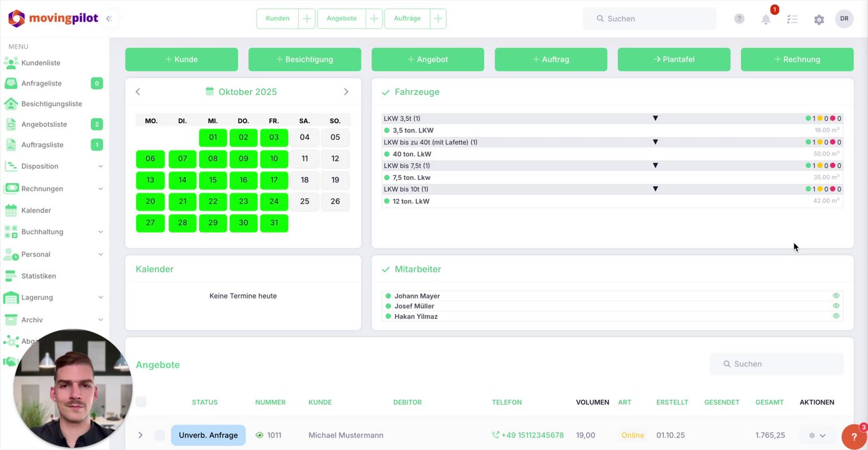
Task: Select October 15 in the calendar
Action: pos(213,180)
